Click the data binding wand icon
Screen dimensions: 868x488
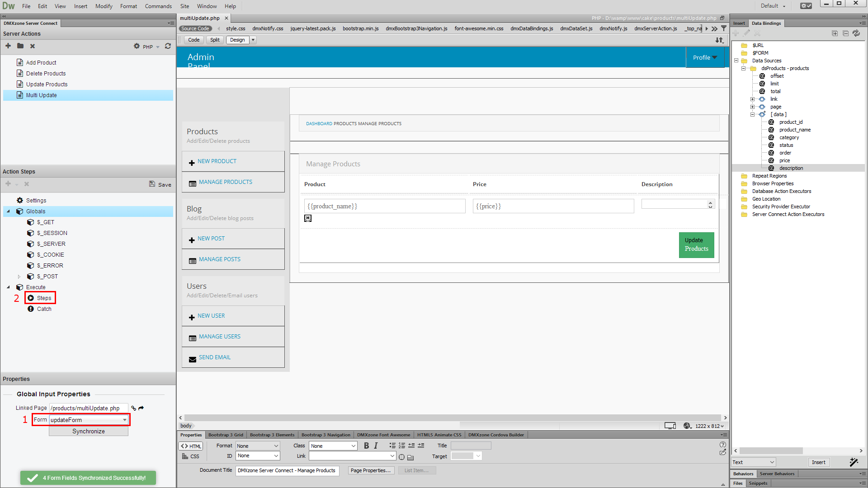[854, 462]
